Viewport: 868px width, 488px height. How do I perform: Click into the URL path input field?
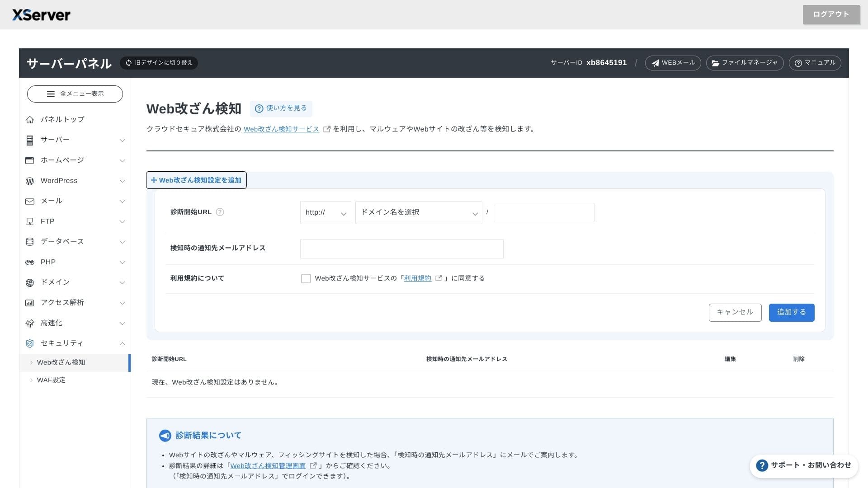(x=543, y=212)
